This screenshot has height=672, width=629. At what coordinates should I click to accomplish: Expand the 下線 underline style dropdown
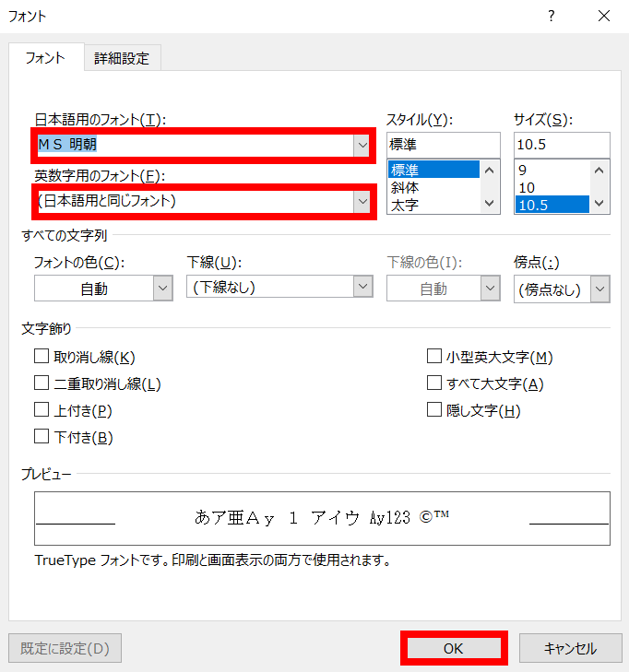(x=362, y=287)
